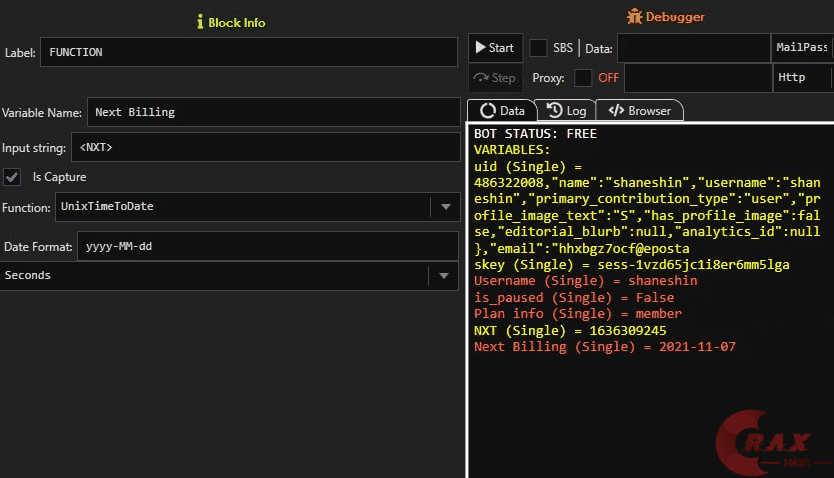Switch to the Log tab

567,111
